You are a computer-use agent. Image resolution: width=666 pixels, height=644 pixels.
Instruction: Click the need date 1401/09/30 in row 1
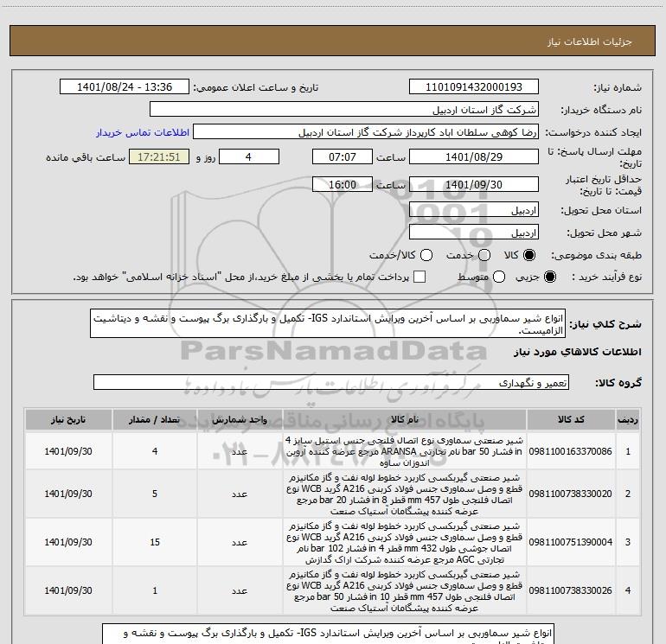point(68,451)
